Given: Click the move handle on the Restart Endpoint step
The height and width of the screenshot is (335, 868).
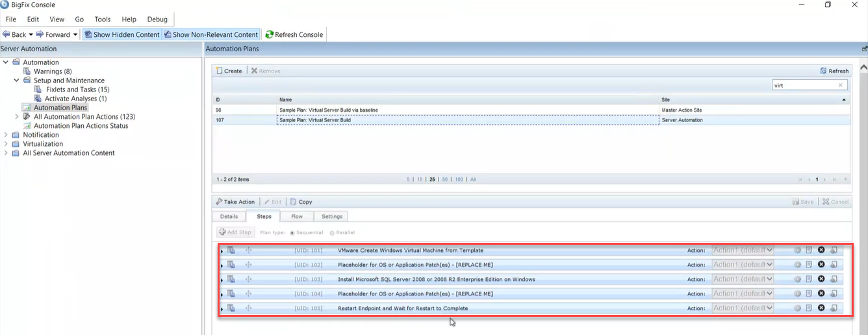Looking at the screenshot, I should tap(248, 308).
